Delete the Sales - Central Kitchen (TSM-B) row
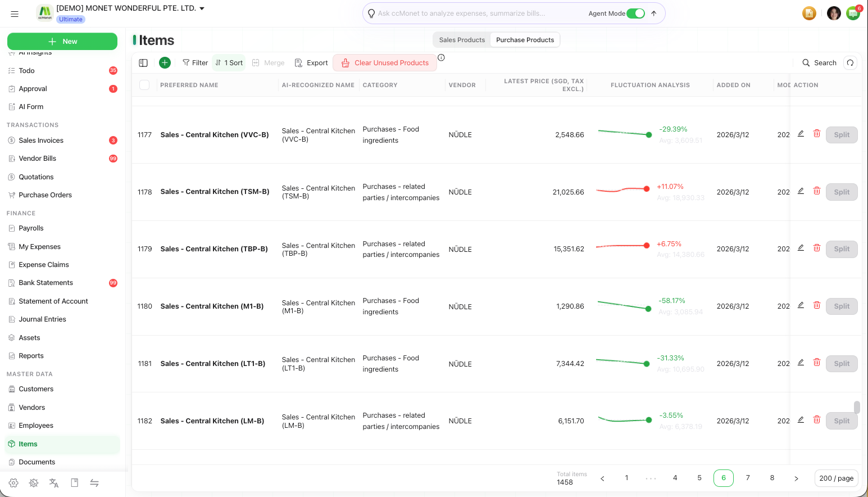The image size is (868, 497). tap(817, 191)
